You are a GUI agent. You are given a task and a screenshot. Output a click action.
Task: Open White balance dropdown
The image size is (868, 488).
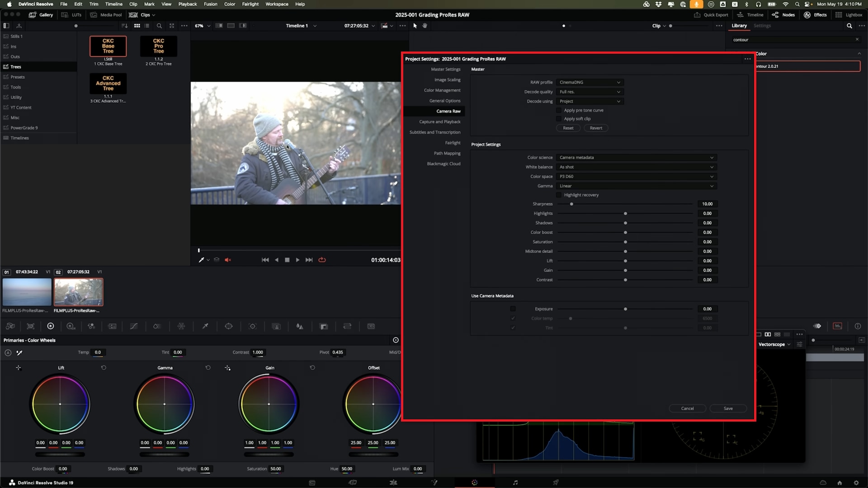click(x=636, y=167)
